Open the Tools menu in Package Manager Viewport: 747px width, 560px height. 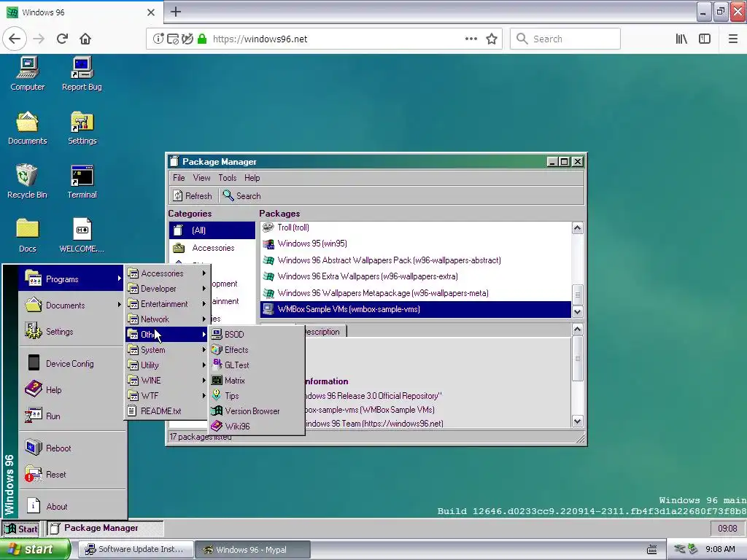point(228,178)
